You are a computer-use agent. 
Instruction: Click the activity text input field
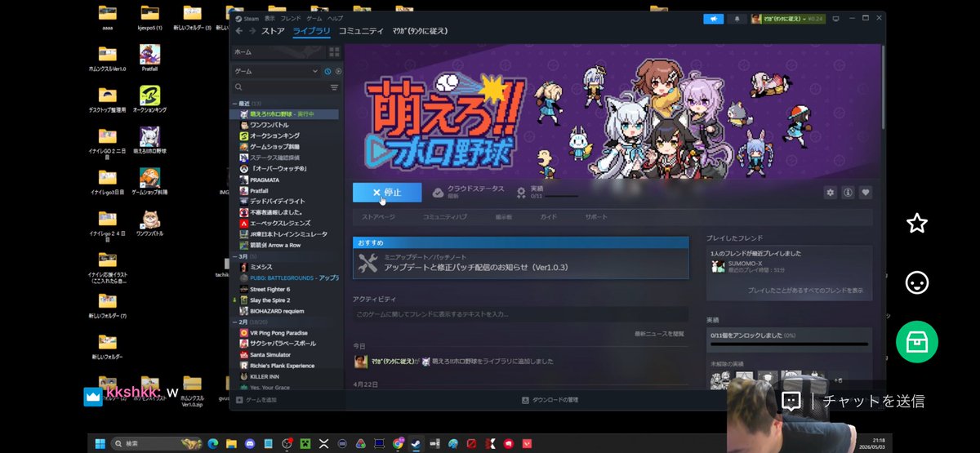(x=520, y=314)
